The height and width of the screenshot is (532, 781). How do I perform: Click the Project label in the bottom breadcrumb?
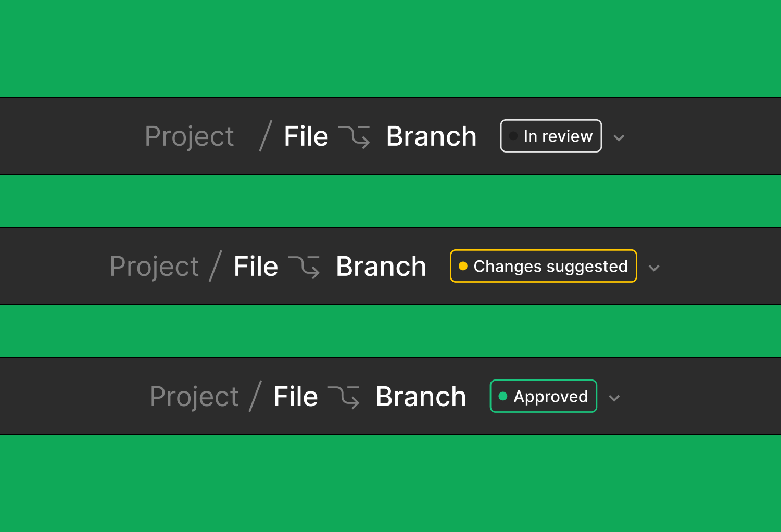coord(193,396)
